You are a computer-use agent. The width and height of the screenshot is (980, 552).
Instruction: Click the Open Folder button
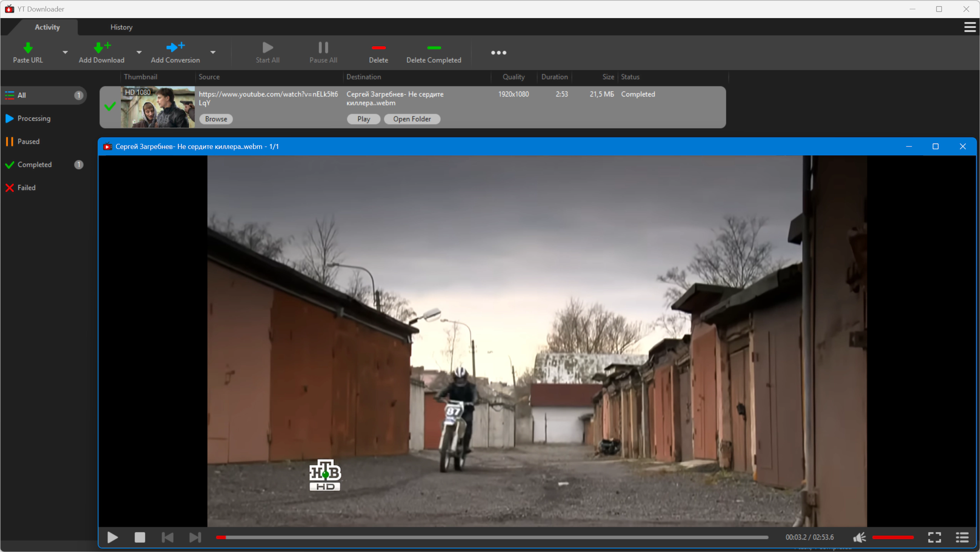coord(412,119)
